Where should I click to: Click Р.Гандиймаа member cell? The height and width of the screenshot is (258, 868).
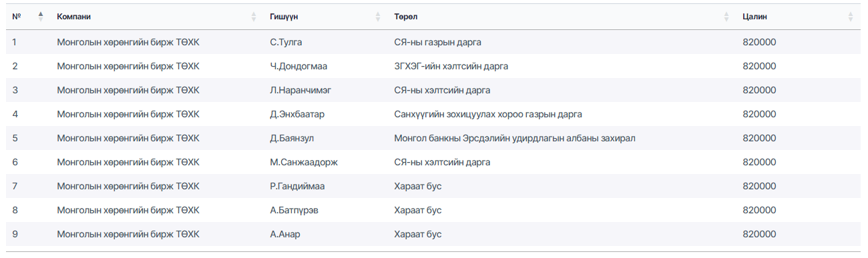pyautogui.click(x=298, y=186)
